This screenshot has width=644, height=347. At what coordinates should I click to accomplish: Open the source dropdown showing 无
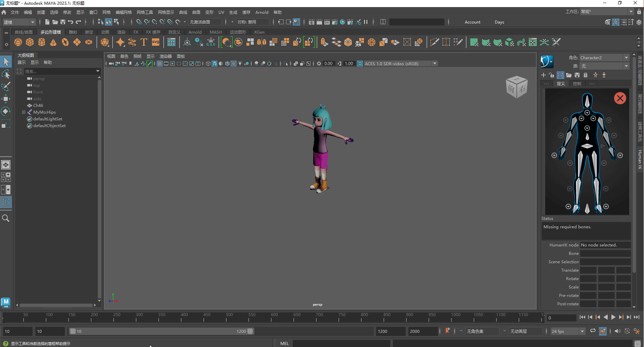click(626, 66)
